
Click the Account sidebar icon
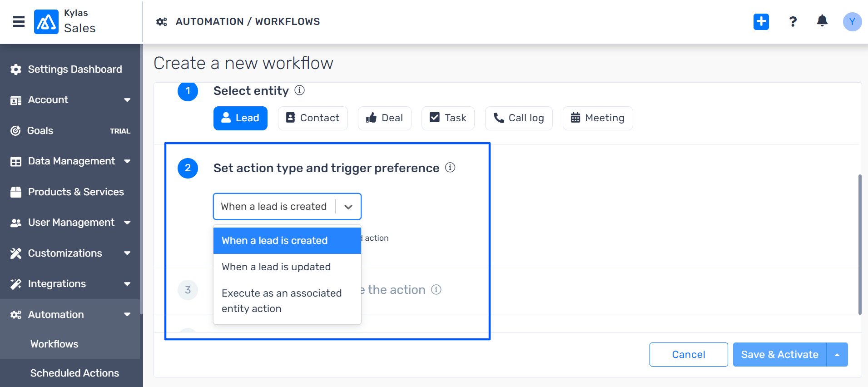pyautogui.click(x=16, y=100)
